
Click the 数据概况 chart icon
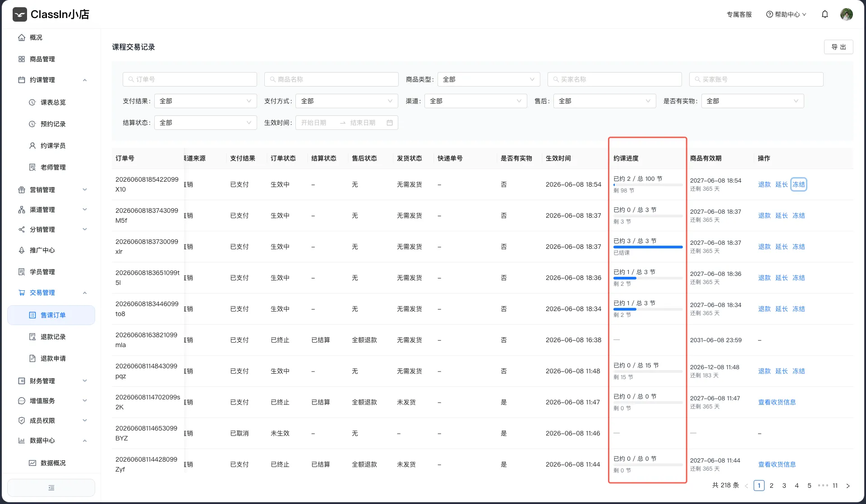pyautogui.click(x=32, y=463)
